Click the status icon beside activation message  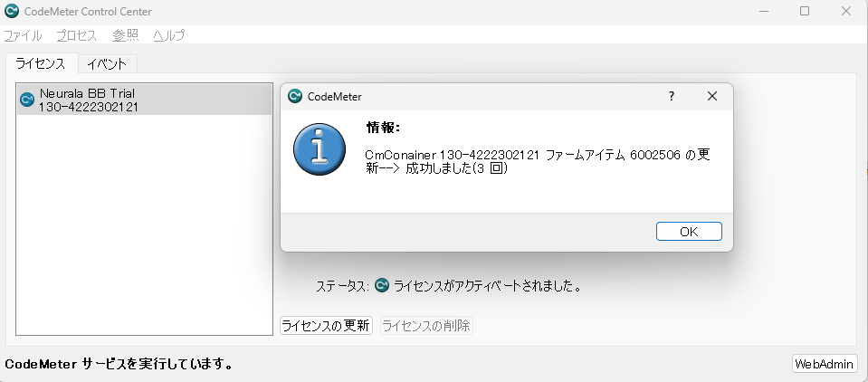click(x=381, y=286)
